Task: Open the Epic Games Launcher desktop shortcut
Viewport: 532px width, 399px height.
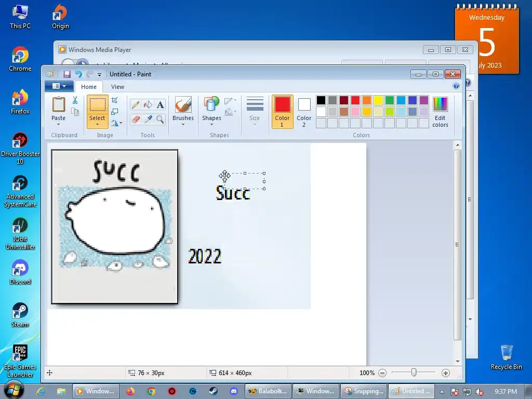Action: tap(20, 361)
